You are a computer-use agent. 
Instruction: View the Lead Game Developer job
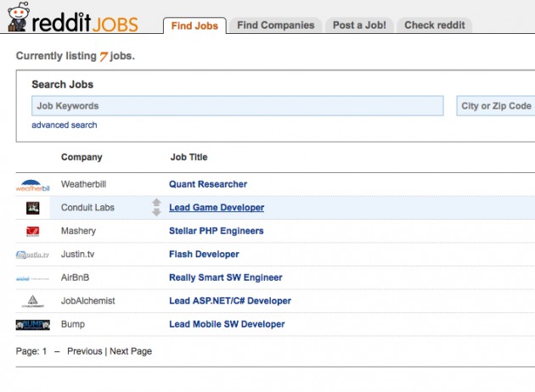[x=217, y=208]
